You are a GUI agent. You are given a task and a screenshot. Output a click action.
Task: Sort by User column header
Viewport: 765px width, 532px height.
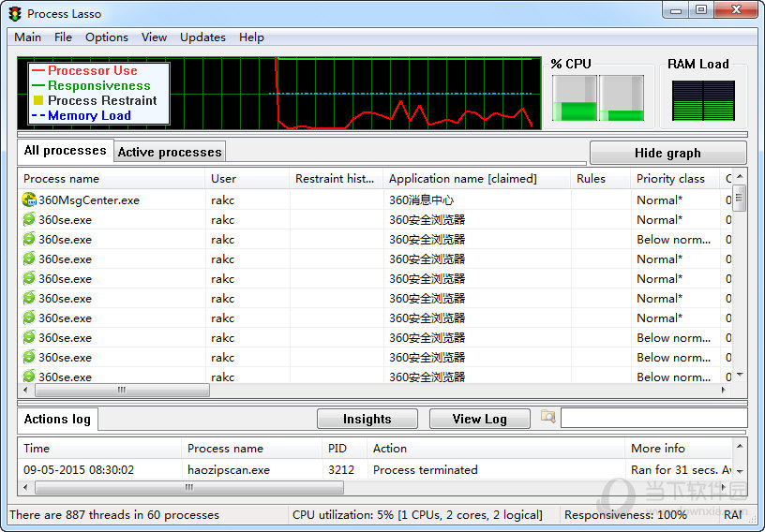tap(247, 179)
